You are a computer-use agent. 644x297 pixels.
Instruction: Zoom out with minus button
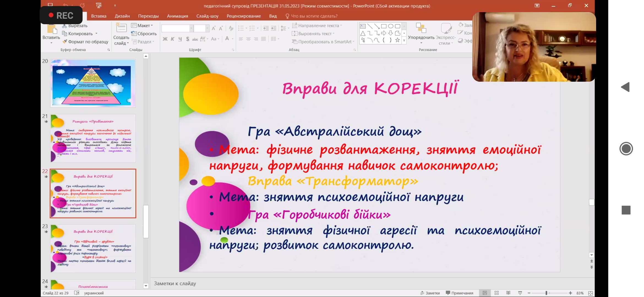point(529,293)
